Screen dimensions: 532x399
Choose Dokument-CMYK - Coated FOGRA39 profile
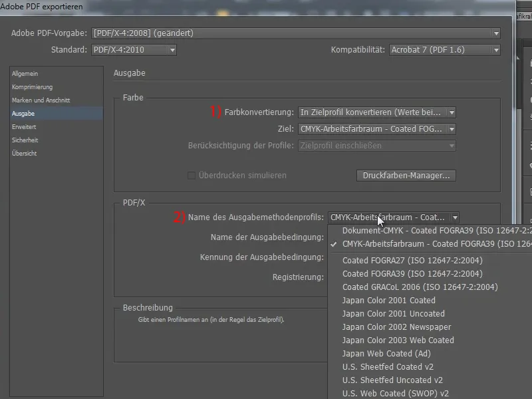coord(430,231)
